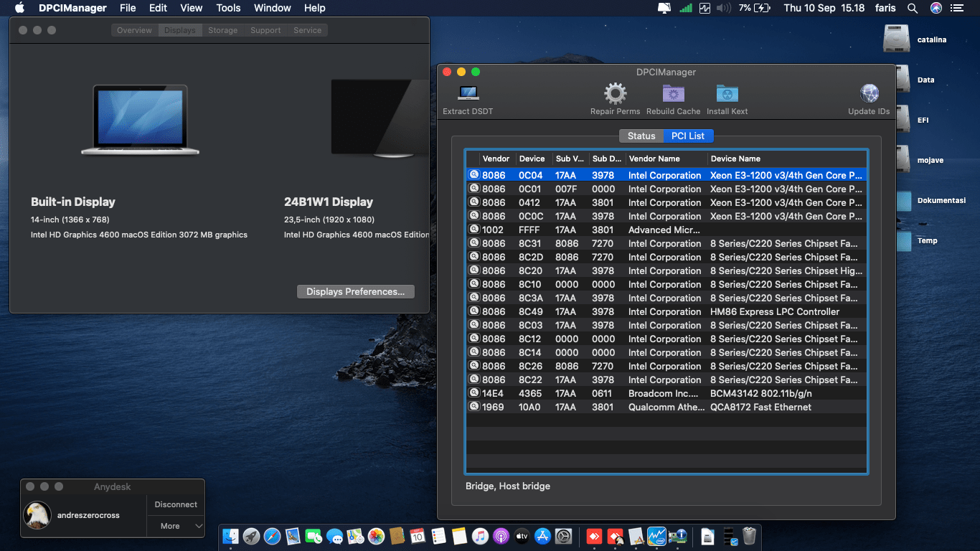Select device cell 0412
Screen dimensions: 980x551
(x=529, y=202)
